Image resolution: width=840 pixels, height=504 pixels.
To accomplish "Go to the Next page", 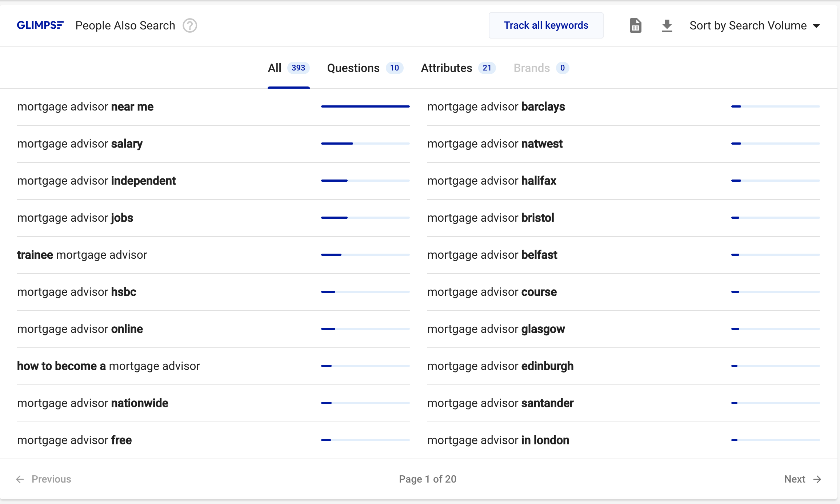I will tap(795, 479).
